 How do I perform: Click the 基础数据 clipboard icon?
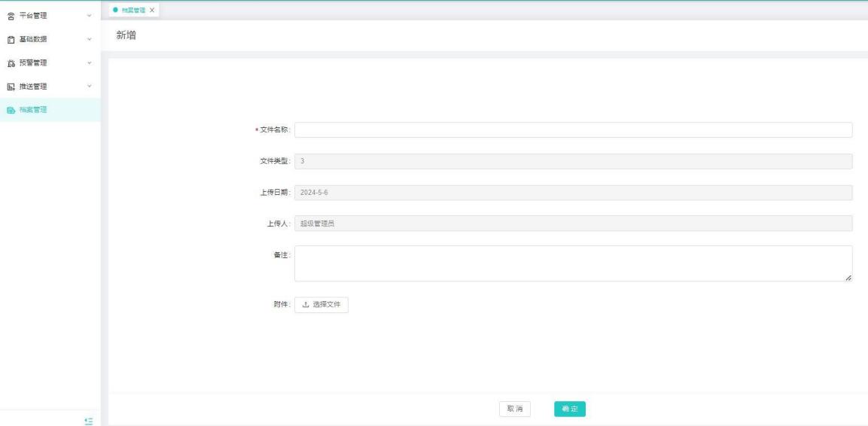[11, 38]
